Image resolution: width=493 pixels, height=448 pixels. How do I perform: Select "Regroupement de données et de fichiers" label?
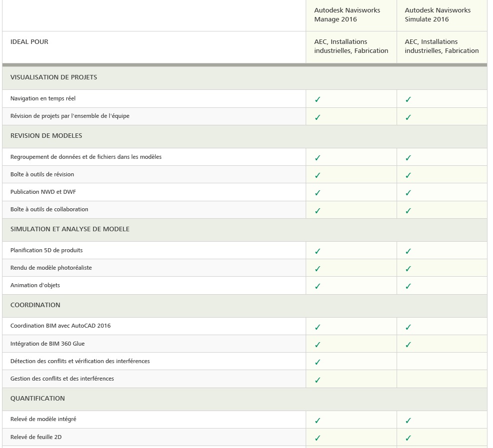click(86, 157)
